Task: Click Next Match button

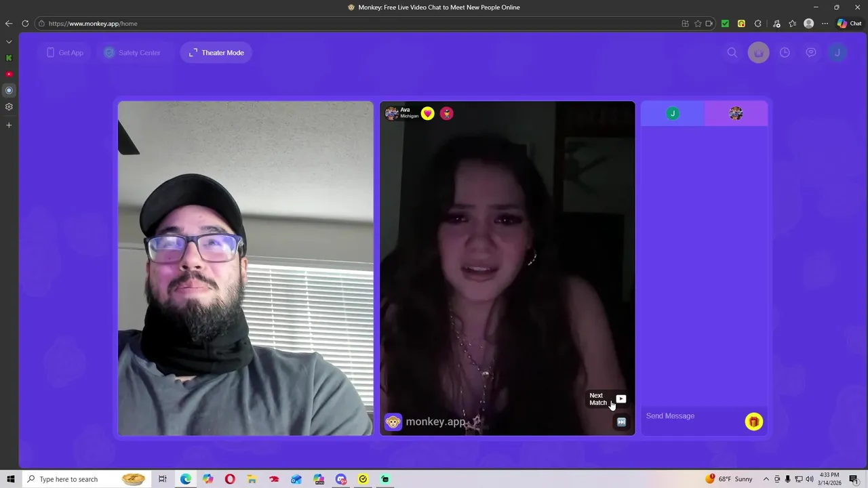Action: pos(608,399)
